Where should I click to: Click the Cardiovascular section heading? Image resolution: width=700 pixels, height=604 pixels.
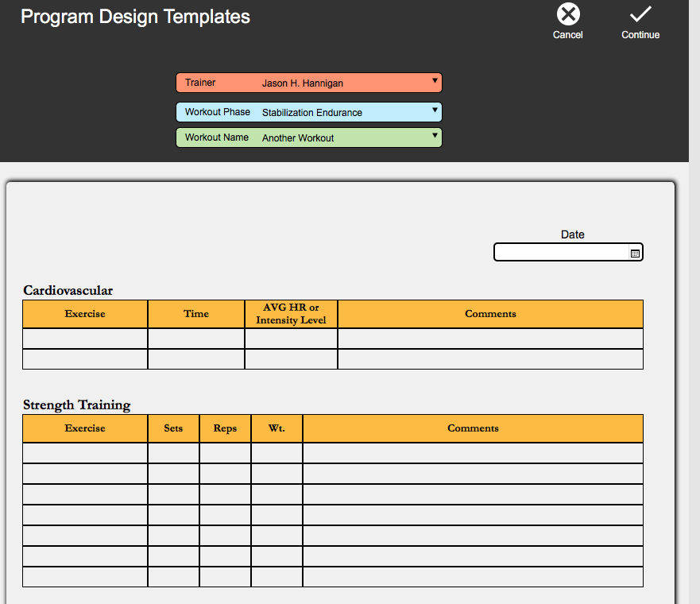(68, 291)
